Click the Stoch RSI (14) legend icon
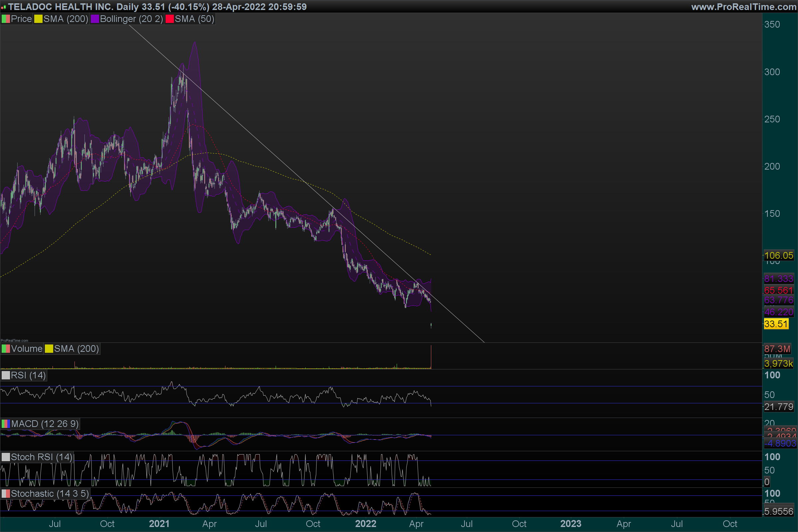This screenshot has width=798, height=532. point(6,458)
